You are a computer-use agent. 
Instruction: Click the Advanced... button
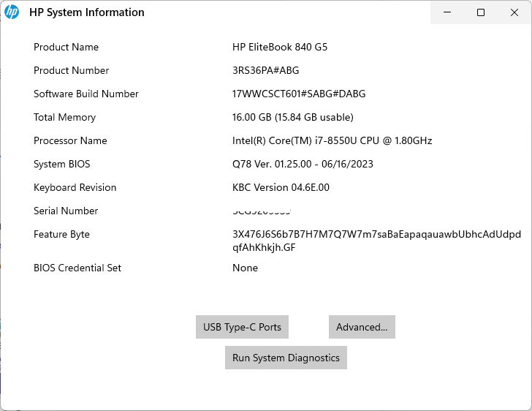pos(362,327)
